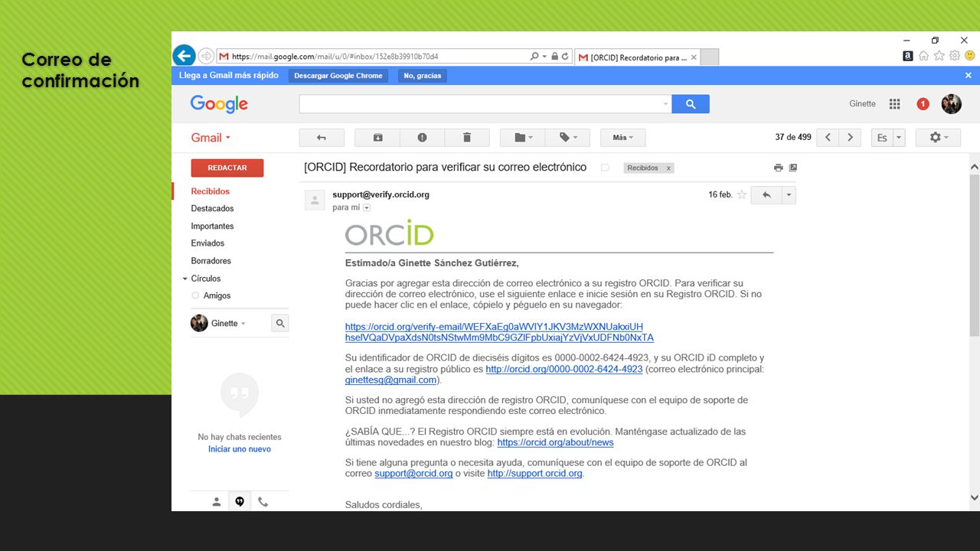
Task: Click inside the Gmail search field
Action: point(485,104)
